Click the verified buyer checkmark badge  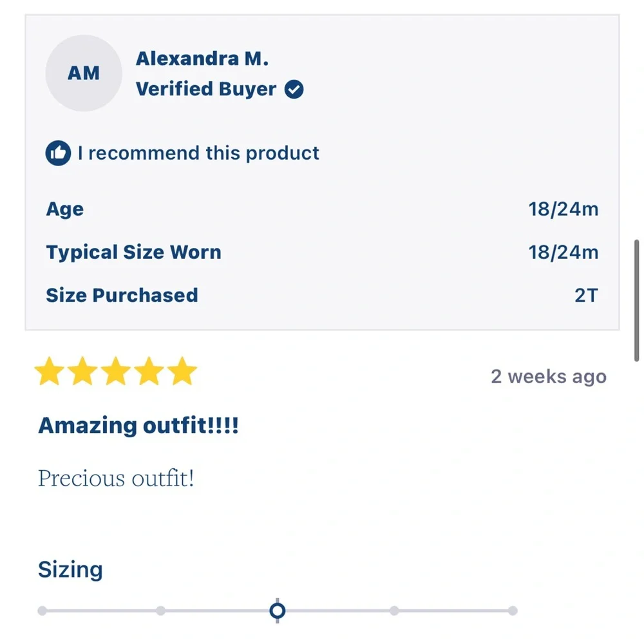point(294,89)
